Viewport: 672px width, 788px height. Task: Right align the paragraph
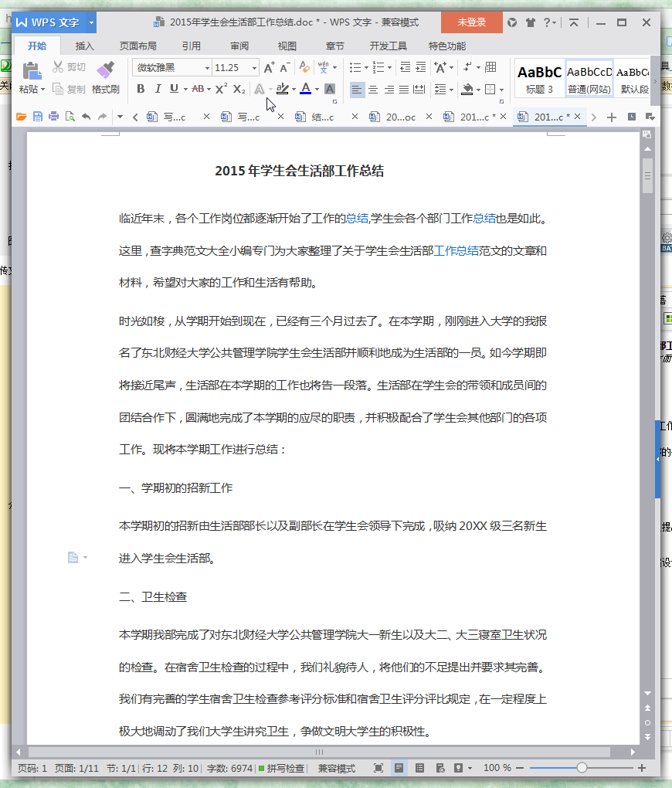pyautogui.click(x=389, y=90)
